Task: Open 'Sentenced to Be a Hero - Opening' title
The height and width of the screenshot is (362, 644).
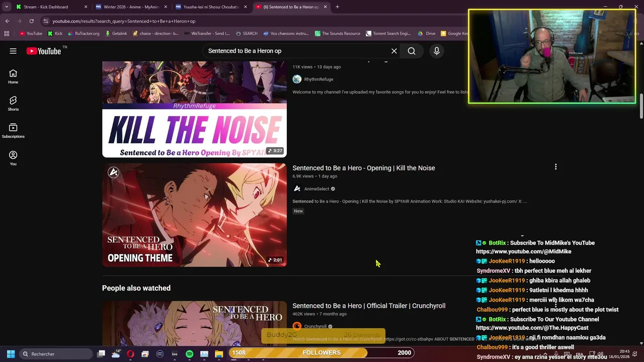Action: [x=364, y=168]
